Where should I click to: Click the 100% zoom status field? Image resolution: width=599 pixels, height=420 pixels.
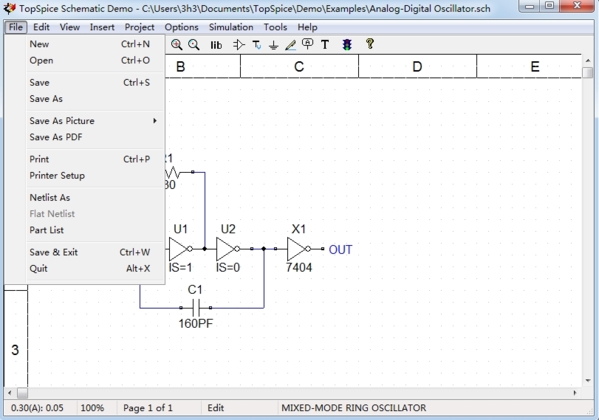pyautogui.click(x=92, y=408)
